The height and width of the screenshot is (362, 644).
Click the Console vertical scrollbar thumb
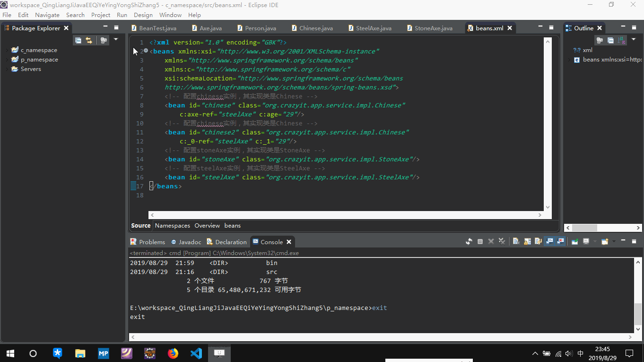point(638,315)
